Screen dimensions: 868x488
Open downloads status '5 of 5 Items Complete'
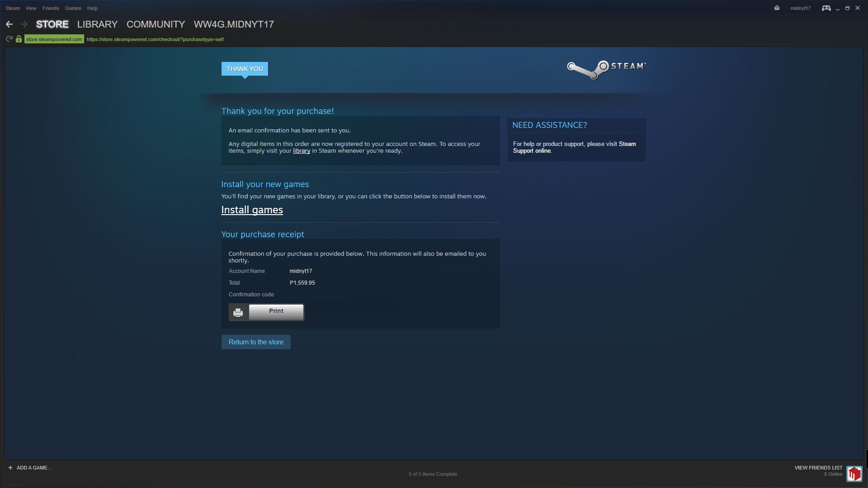pyautogui.click(x=433, y=474)
